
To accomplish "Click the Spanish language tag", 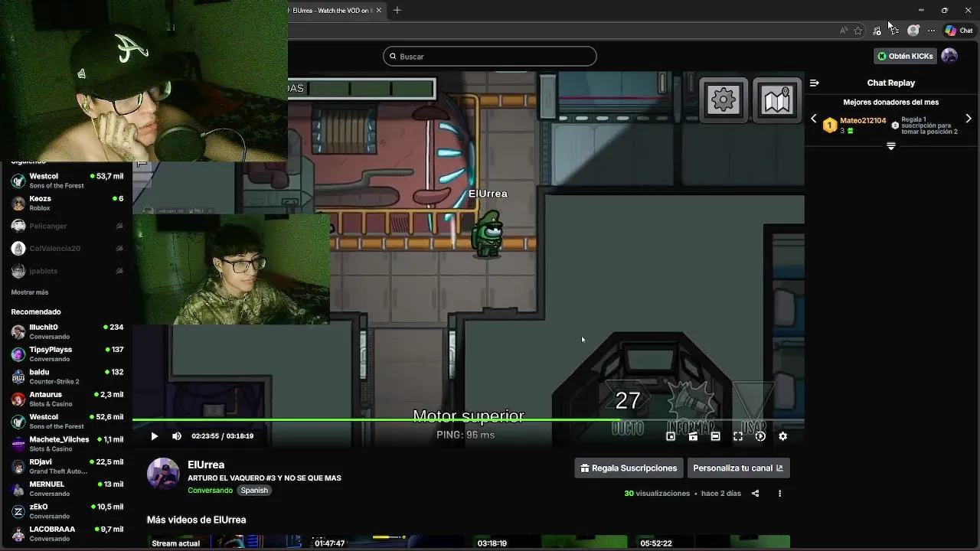I will click(x=254, y=491).
